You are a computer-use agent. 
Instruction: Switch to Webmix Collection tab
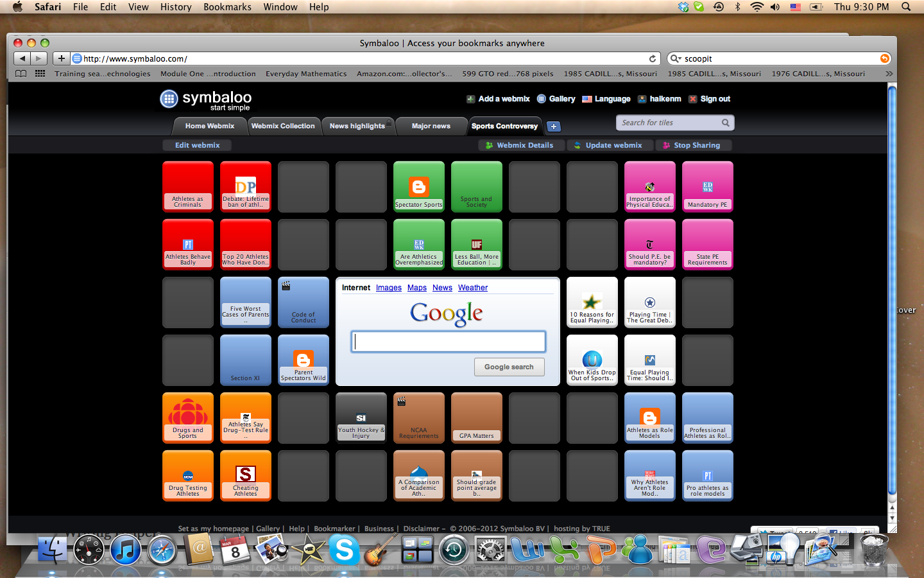click(x=283, y=126)
